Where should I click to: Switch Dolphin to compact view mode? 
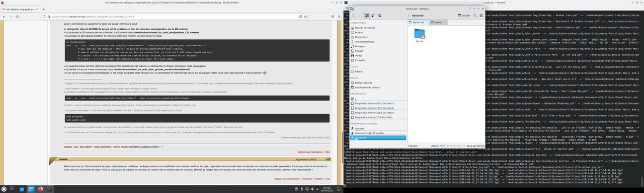pyautogui.click(x=373, y=16)
